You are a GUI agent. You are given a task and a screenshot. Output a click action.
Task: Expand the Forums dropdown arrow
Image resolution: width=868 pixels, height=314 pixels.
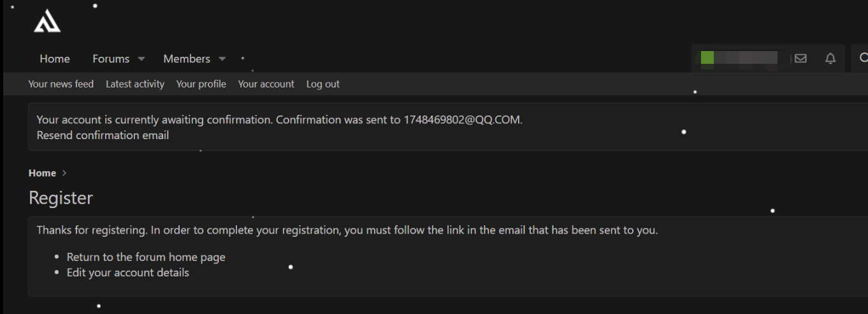pyautogui.click(x=141, y=59)
